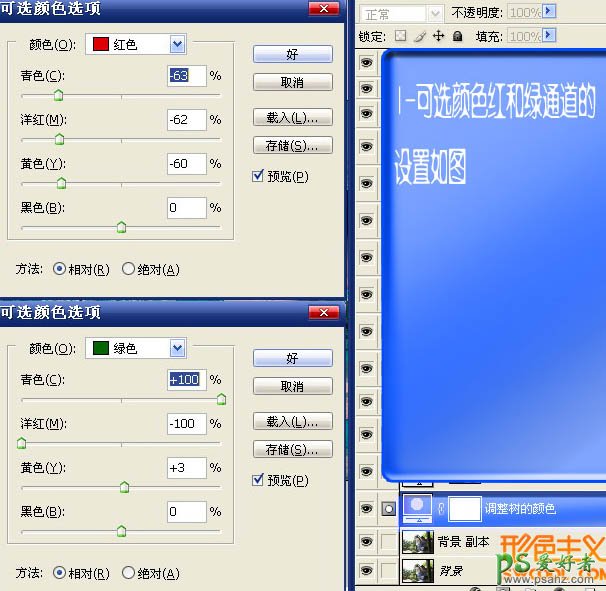
Task: Click the lock transparent pixels icon
Action: point(401,36)
